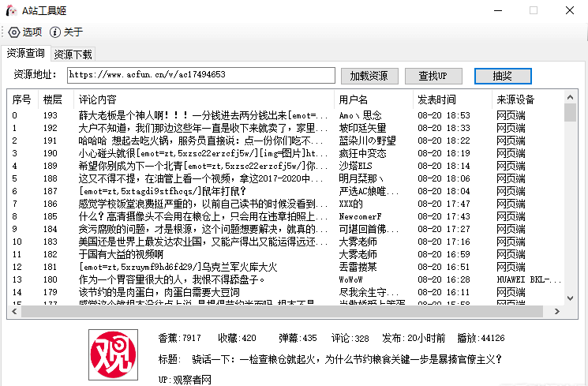Select comment row starting 哈哈哈 想起去吃火锅
The image size is (588, 386).
tap(286, 141)
